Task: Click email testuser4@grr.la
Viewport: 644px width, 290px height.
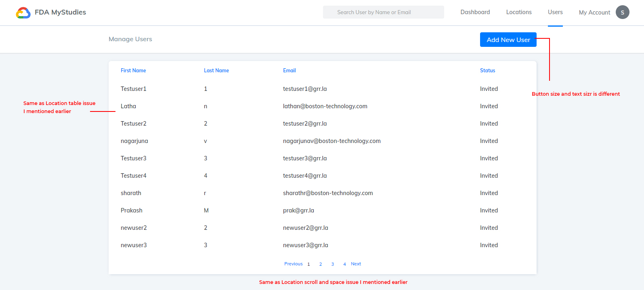Action: tap(305, 176)
